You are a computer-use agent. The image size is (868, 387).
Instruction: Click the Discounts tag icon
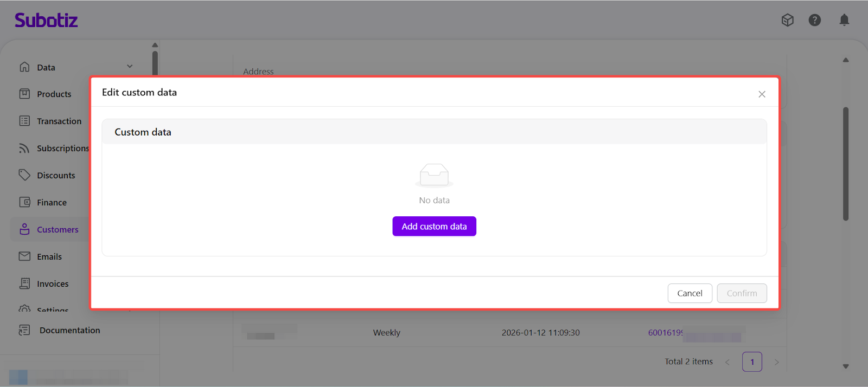pos(24,175)
